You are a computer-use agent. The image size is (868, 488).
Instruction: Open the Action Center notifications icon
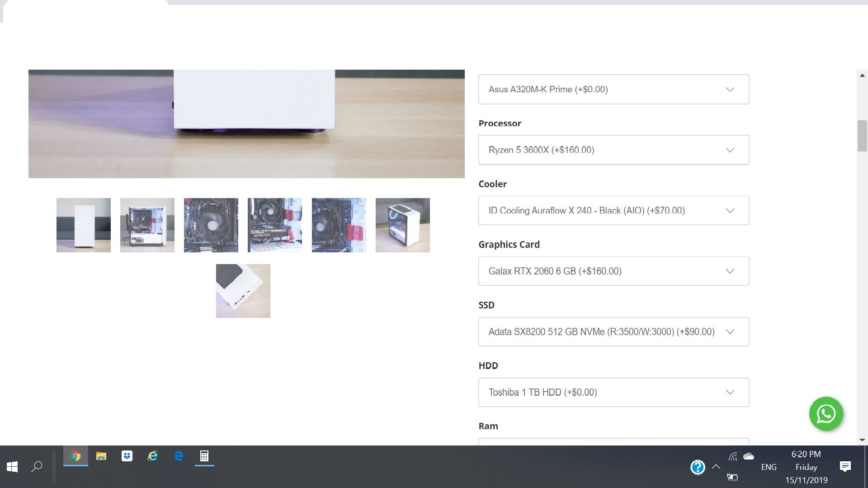coord(845,467)
